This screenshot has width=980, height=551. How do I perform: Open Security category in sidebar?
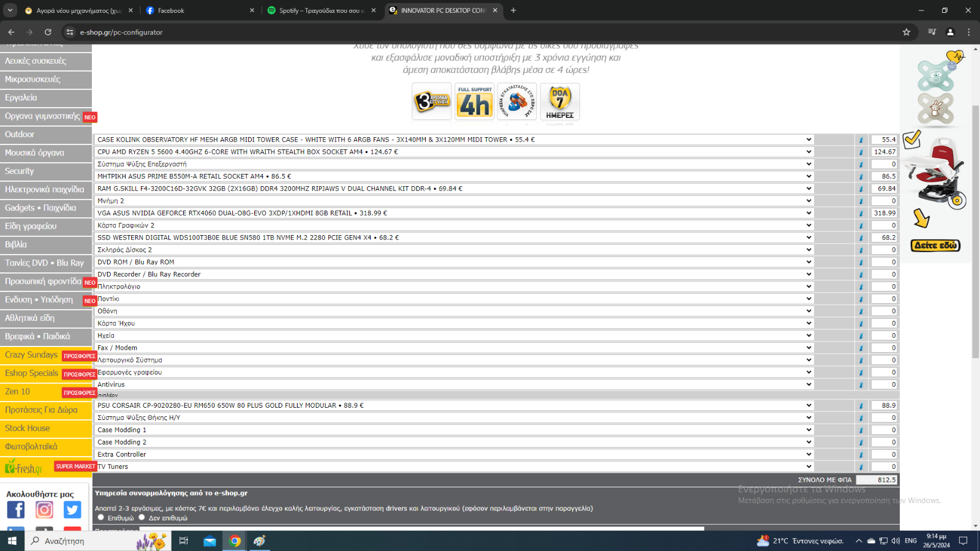[46, 171]
